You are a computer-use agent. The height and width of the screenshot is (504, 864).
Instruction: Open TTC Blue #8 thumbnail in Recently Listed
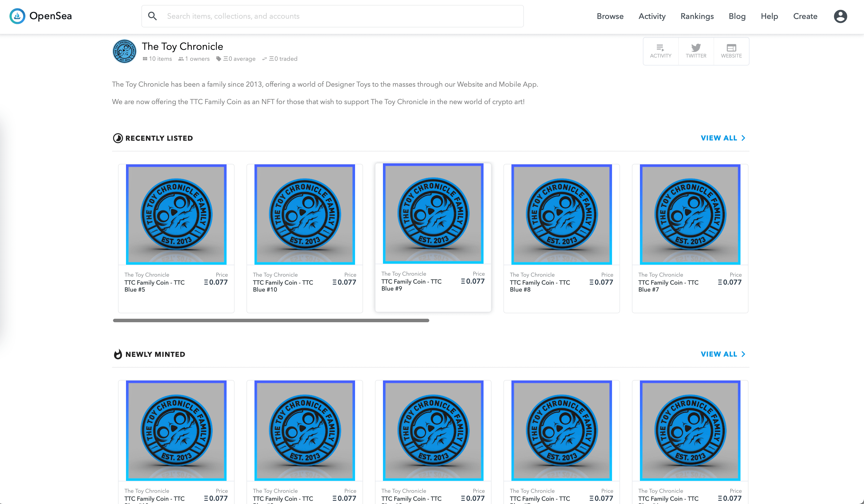point(562,214)
